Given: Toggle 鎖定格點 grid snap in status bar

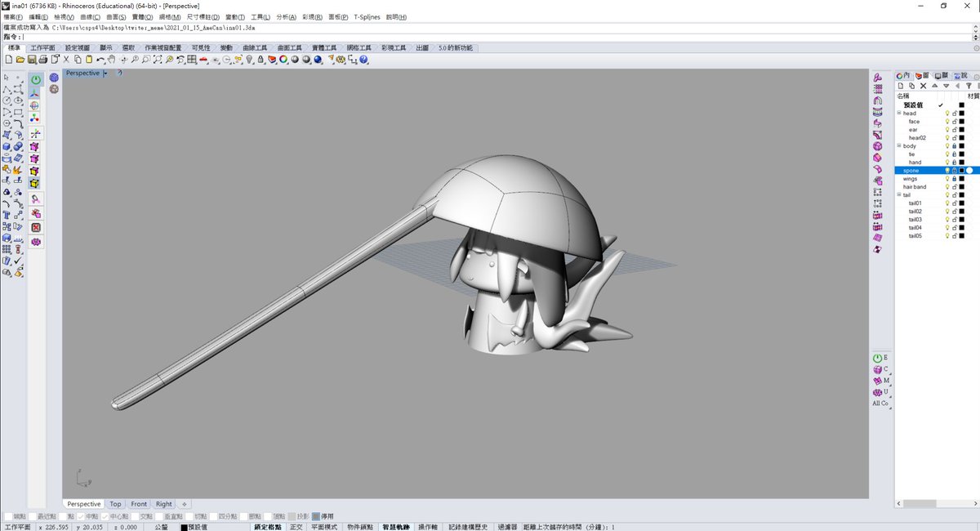Looking at the screenshot, I should click(268, 527).
